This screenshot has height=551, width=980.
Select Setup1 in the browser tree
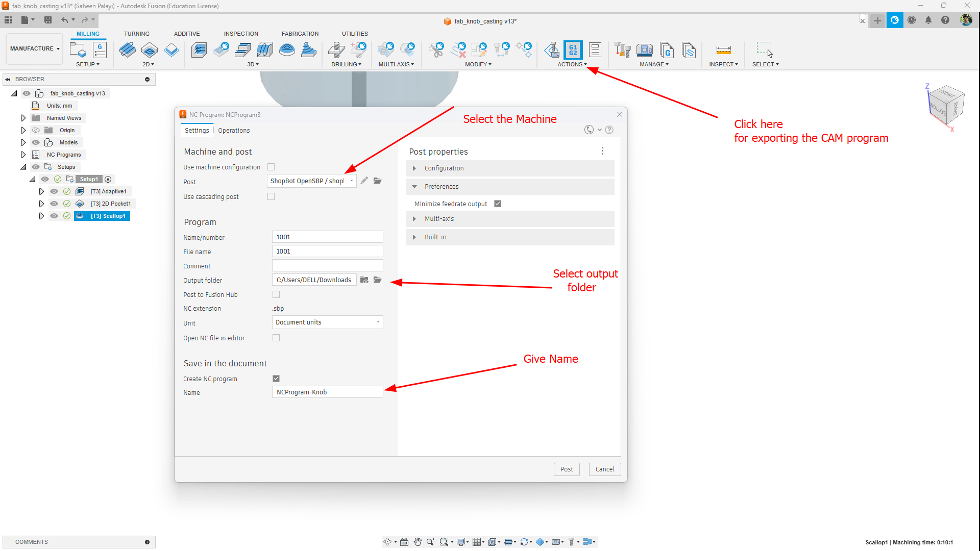(89, 179)
